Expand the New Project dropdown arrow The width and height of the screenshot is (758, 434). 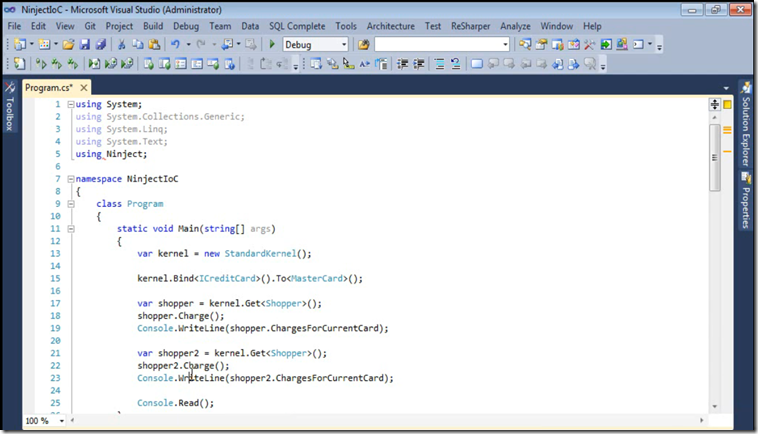31,44
